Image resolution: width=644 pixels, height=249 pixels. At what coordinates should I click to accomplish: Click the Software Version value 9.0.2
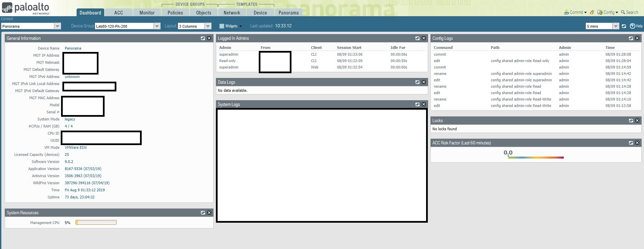(x=69, y=162)
